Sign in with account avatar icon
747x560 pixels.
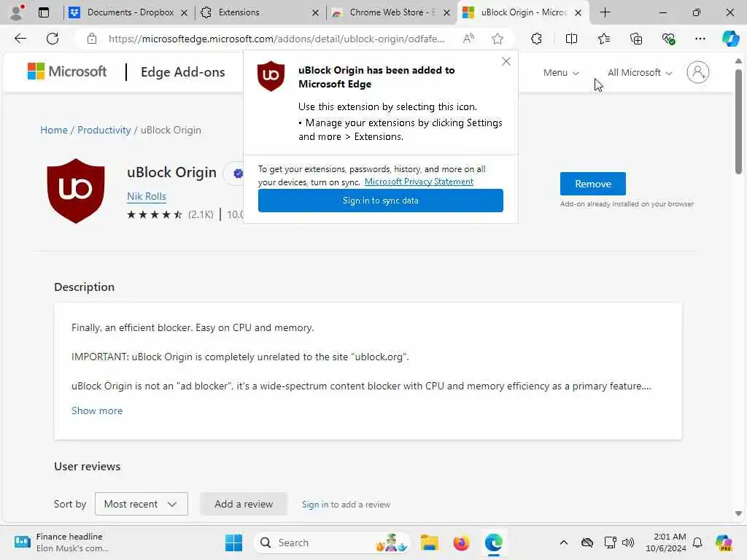click(x=698, y=72)
